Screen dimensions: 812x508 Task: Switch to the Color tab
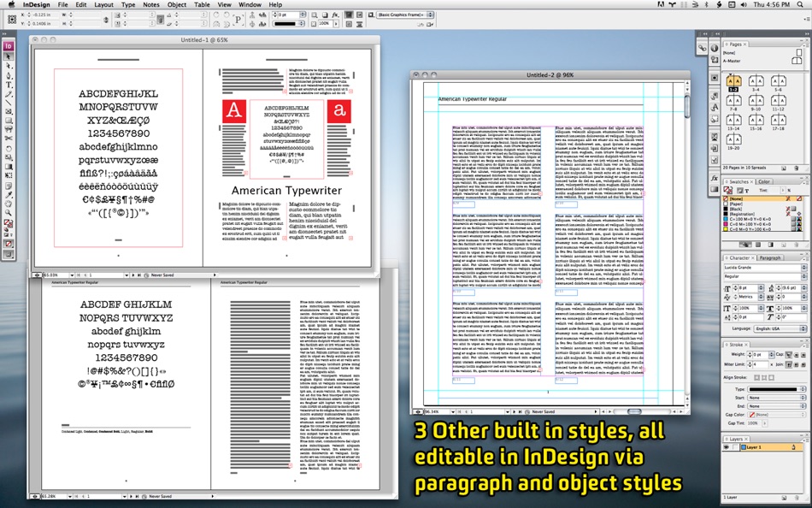764,181
